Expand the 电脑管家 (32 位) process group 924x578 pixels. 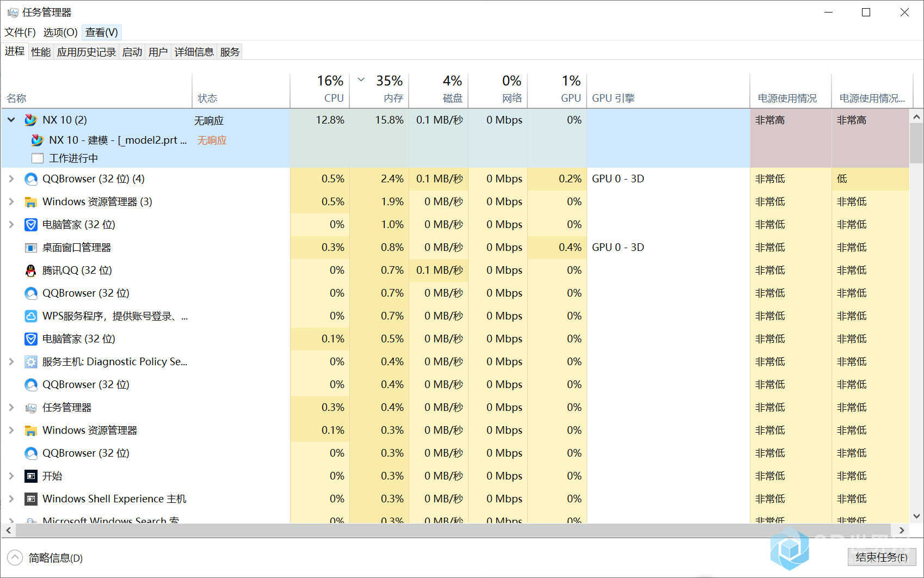(11, 224)
